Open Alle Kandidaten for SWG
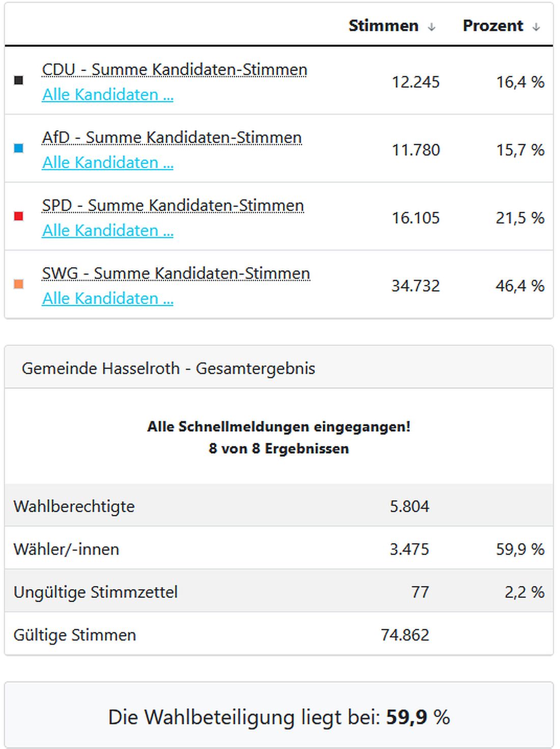Viewport: 560px width, 749px height. coord(107,298)
